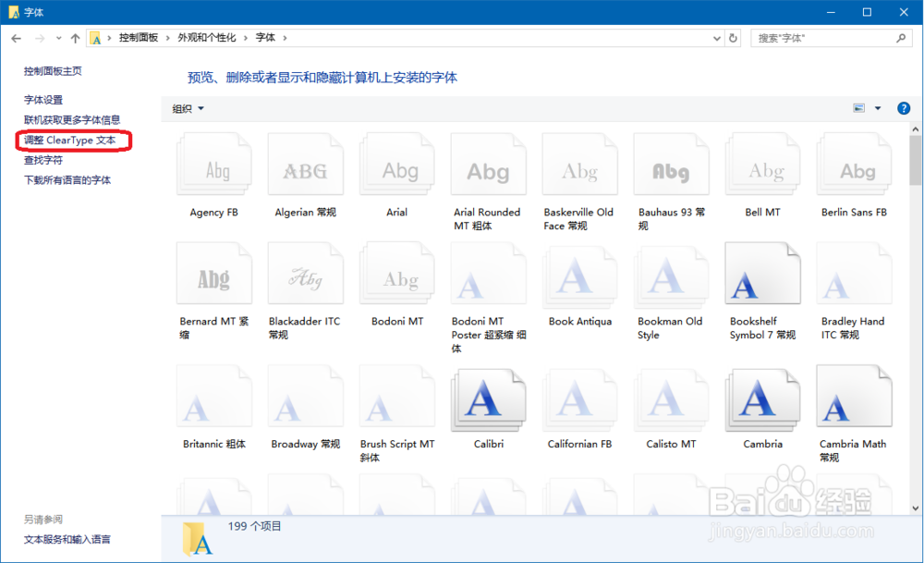Click the change view icon on the toolbar

[x=859, y=107]
